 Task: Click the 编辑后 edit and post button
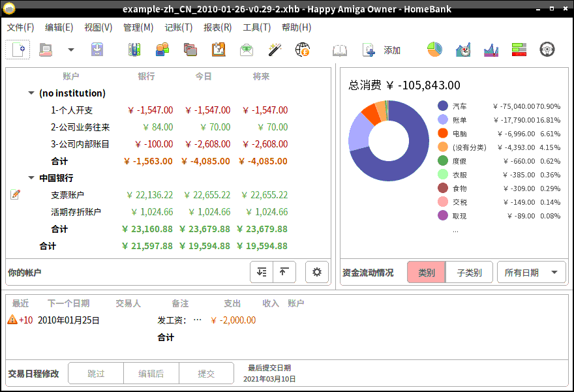[151, 373]
